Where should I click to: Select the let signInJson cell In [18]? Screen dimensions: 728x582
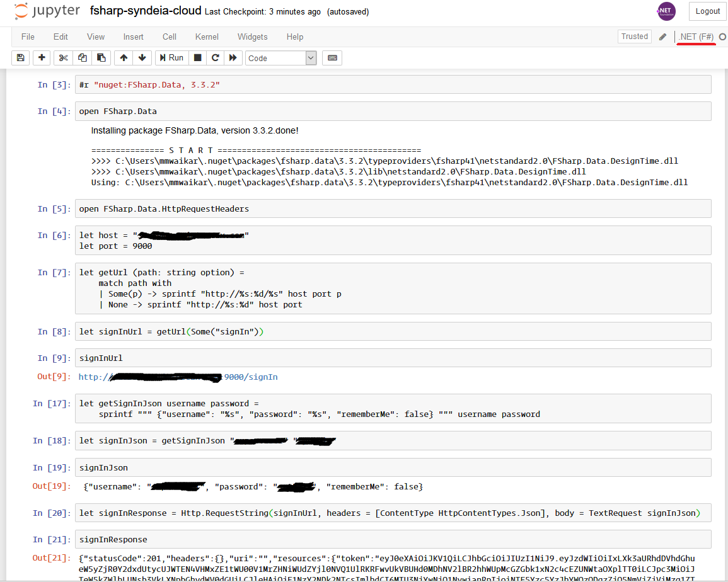pos(393,440)
